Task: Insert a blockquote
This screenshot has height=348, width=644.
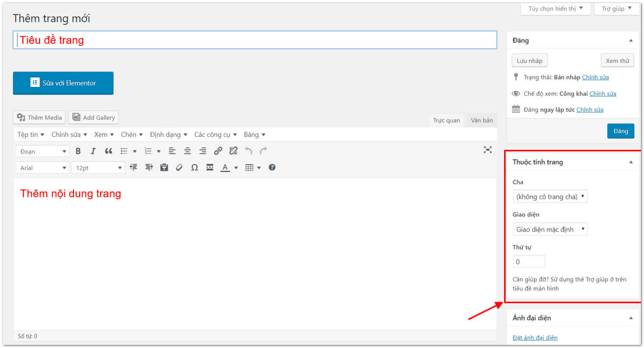Action: (x=109, y=151)
